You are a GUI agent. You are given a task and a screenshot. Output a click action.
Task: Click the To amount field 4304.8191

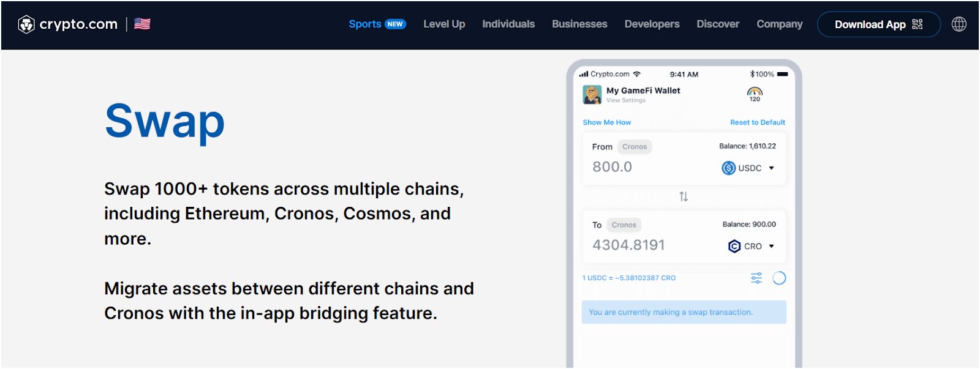(628, 245)
